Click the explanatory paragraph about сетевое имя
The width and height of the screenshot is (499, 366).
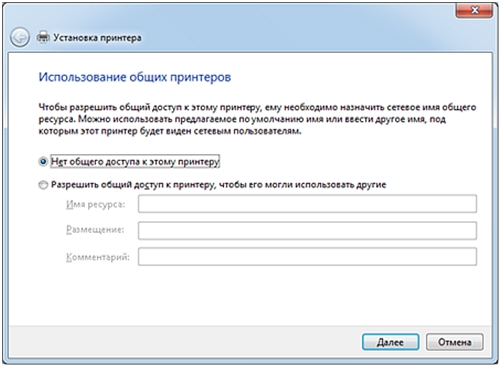(257, 119)
